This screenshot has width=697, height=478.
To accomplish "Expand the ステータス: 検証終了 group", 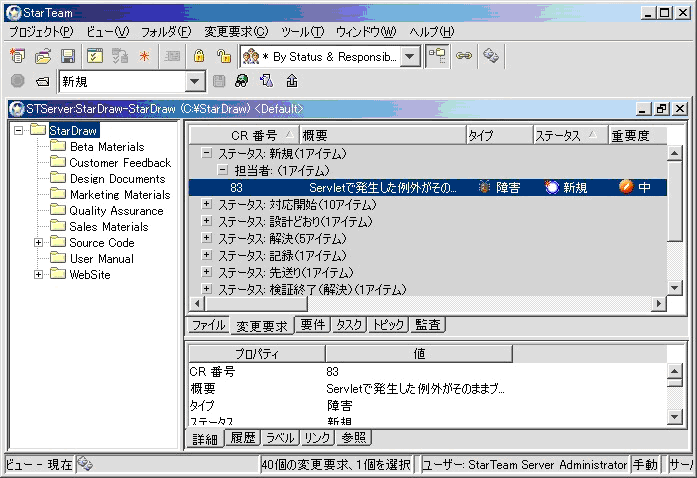I will click(x=206, y=289).
